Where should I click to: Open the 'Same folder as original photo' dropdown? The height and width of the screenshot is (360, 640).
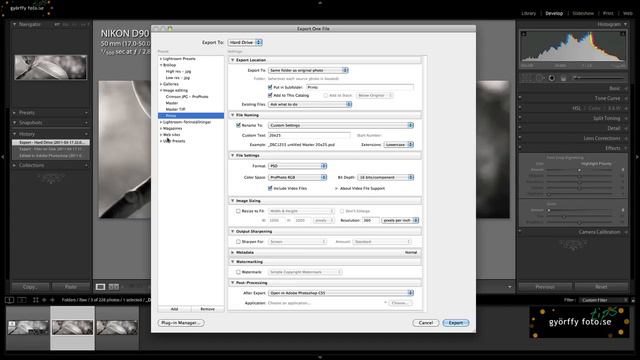tap(308, 70)
